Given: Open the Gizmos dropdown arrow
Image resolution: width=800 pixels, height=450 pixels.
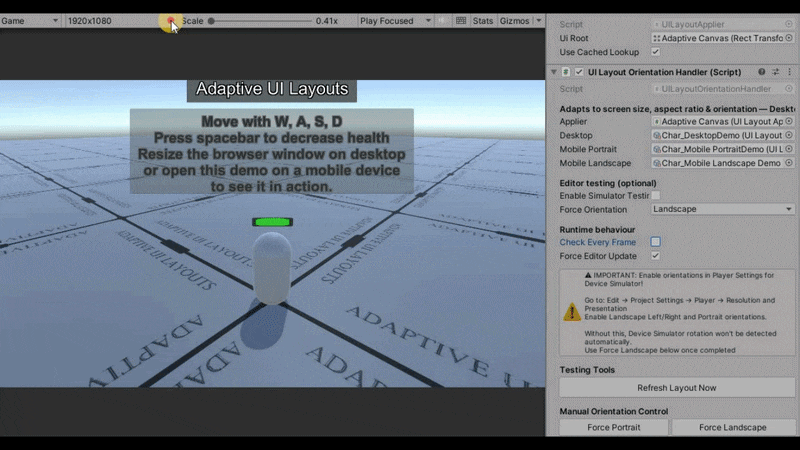Looking at the screenshot, I should (539, 21).
